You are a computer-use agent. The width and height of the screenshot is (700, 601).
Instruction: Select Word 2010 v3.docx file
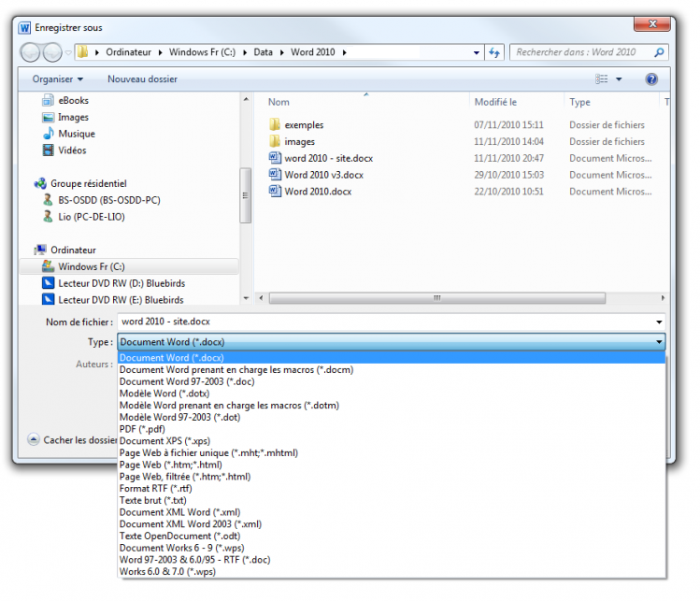323,175
